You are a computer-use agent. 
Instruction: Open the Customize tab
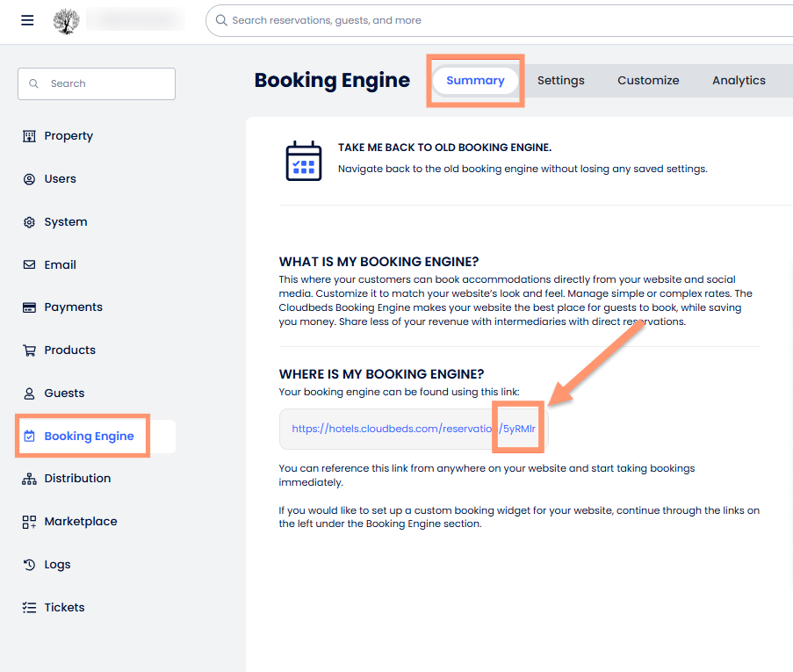pyautogui.click(x=648, y=81)
